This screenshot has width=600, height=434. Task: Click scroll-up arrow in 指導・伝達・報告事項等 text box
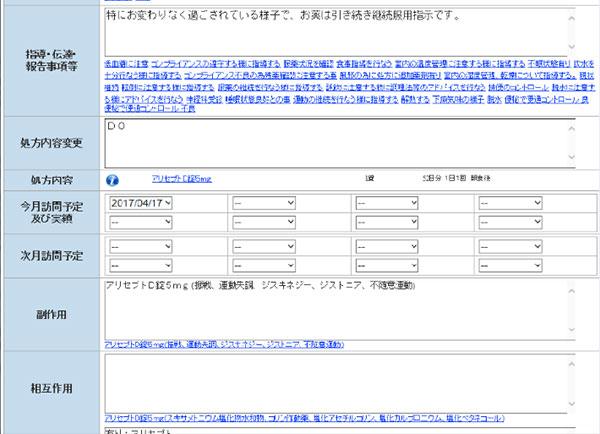point(571,18)
